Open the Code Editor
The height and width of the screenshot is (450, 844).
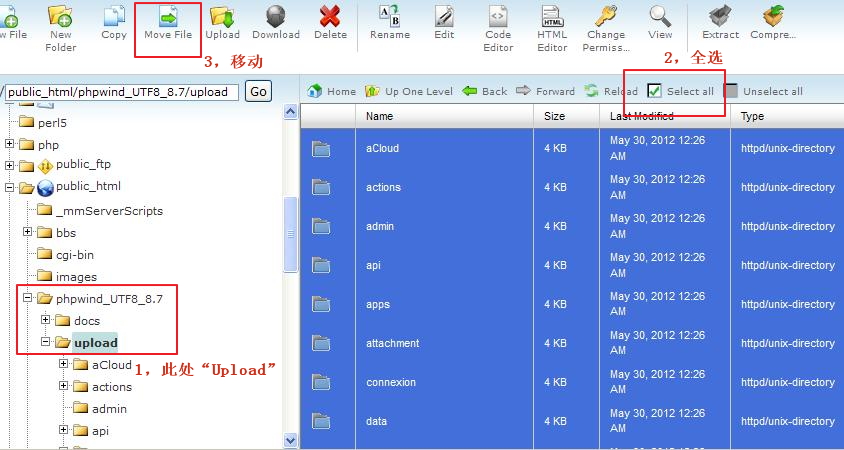click(498, 16)
